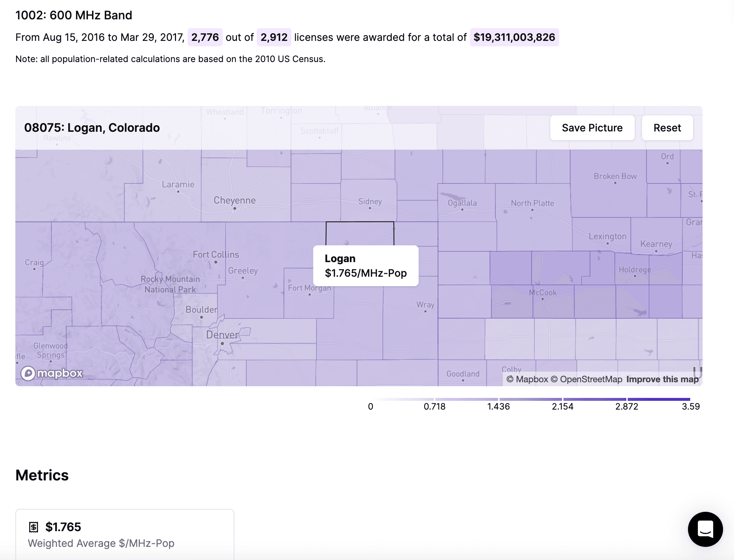Click the Save Picture button
The width and height of the screenshot is (734, 560).
click(592, 128)
